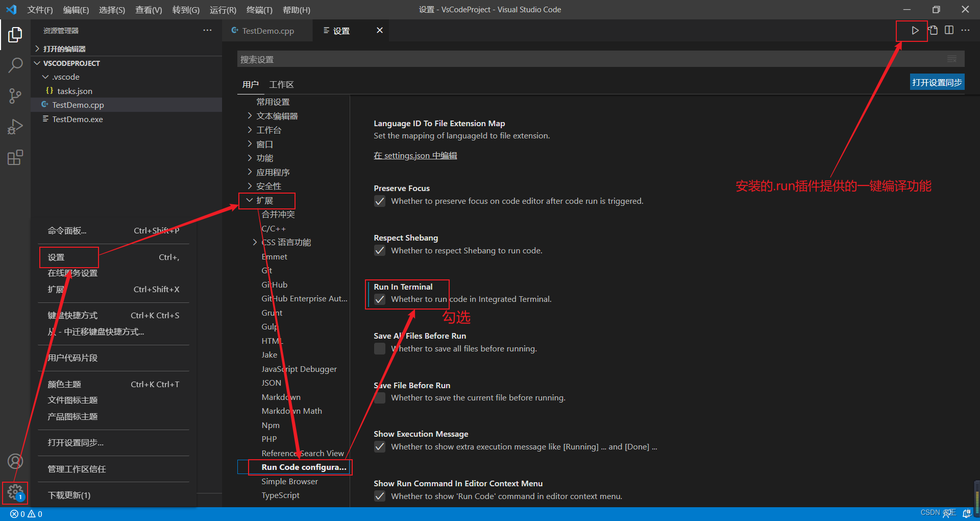This screenshot has height=521, width=980.
Task: Expand 功能 settings category
Action: pyautogui.click(x=250, y=158)
